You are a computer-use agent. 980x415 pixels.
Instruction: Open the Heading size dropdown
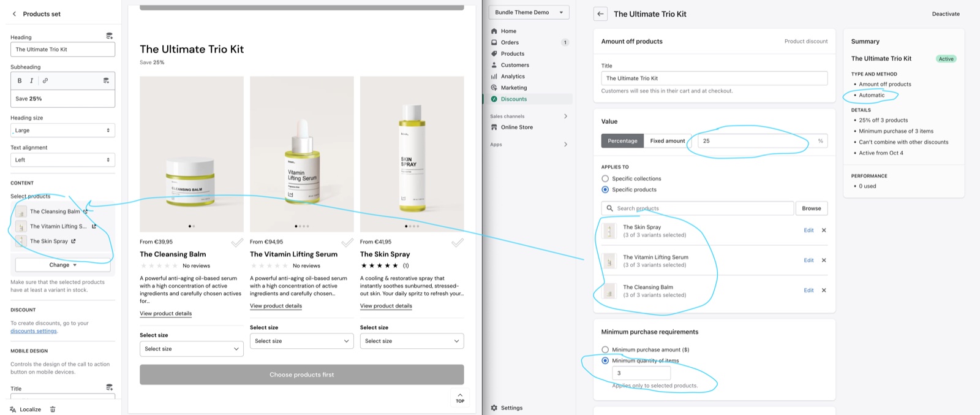coord(62,130)
